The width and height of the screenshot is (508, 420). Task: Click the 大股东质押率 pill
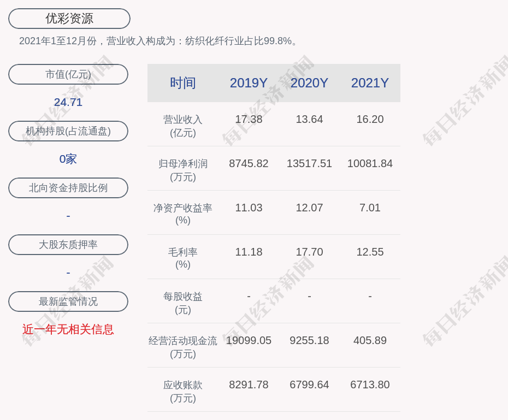point(68,245)
